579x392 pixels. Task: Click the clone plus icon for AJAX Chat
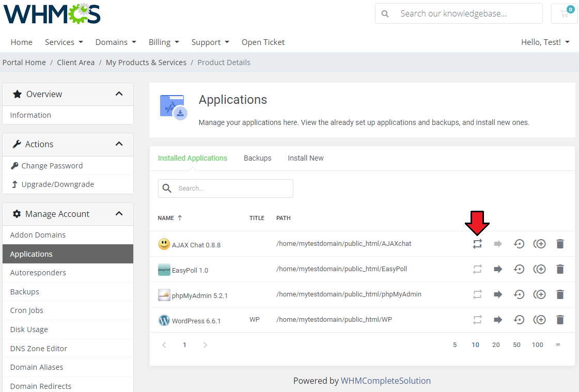pos(540,244)
